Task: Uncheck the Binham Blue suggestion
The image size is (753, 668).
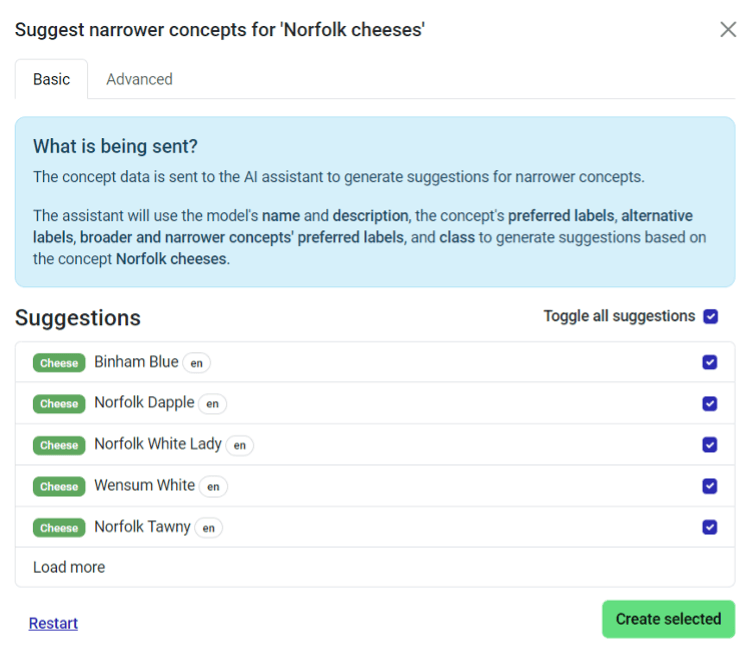Action: tap(709, 362)
